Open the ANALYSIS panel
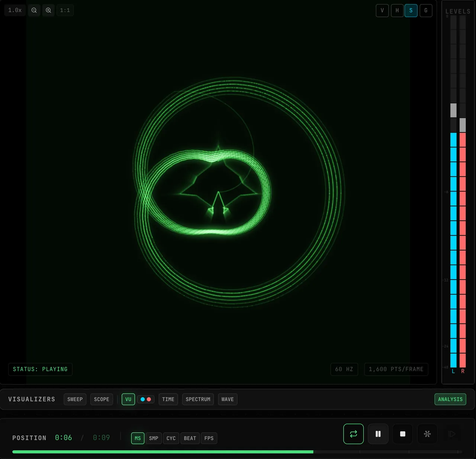This screenshot has width=476, height=459. pos(450,399)
